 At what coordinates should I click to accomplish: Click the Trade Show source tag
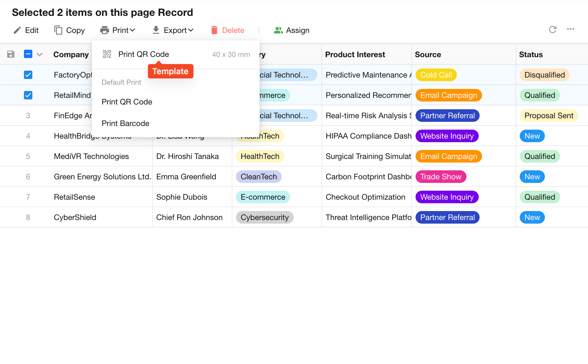pyautogui.click(x=441, y=177)
